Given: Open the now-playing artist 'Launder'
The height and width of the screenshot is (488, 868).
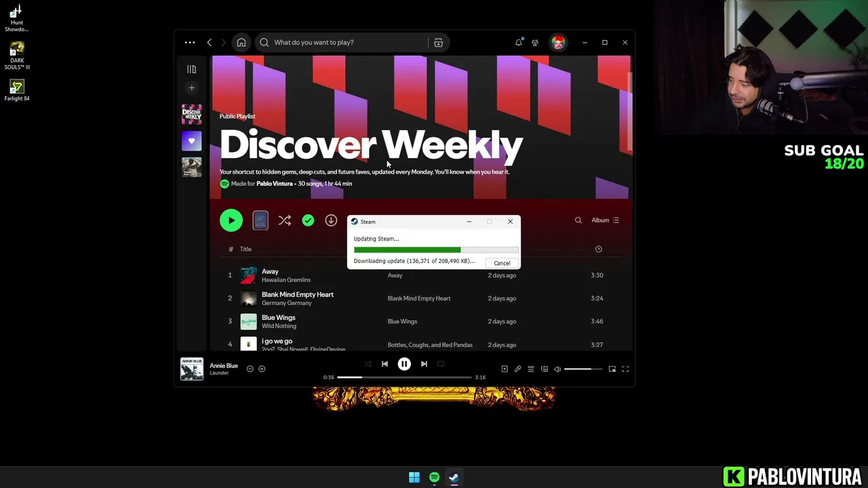Looking at the screenshot, I should tap(219, 373).
